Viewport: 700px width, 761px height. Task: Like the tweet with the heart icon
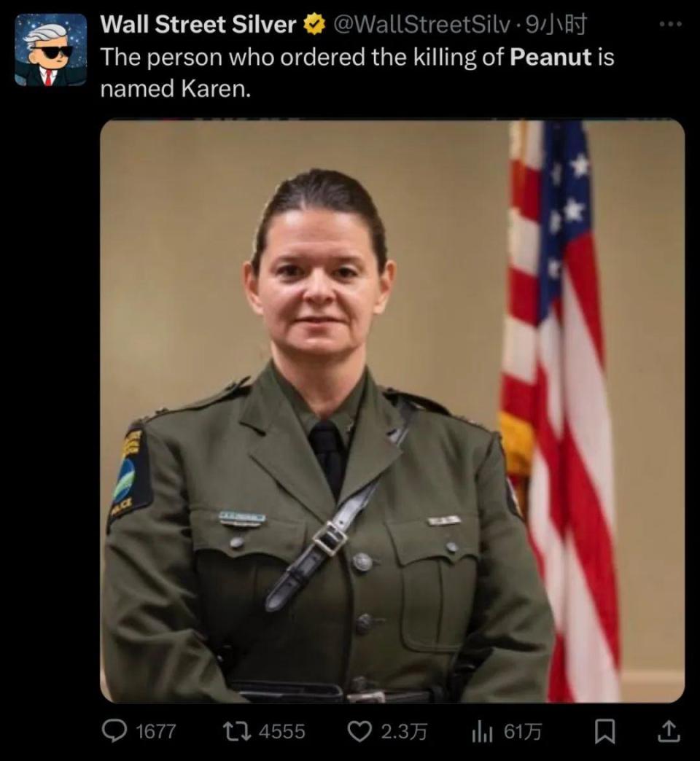click(360, 731)
